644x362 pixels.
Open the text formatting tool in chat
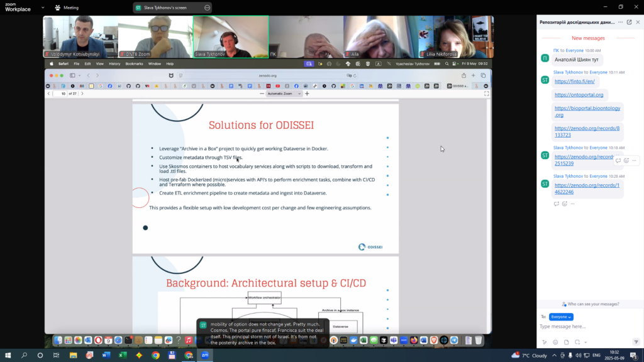point(545,342)
